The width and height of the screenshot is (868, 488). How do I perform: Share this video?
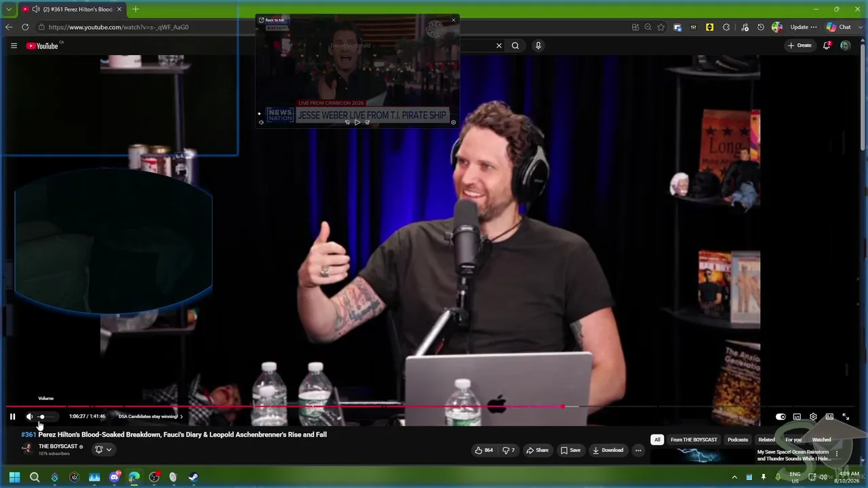click(537, 450)
